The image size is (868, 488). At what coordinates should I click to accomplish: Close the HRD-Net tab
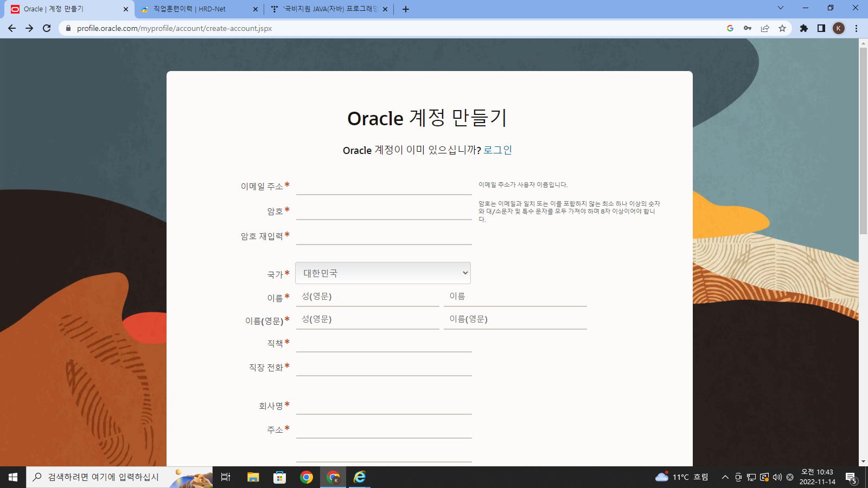click(x=256, y=9)
